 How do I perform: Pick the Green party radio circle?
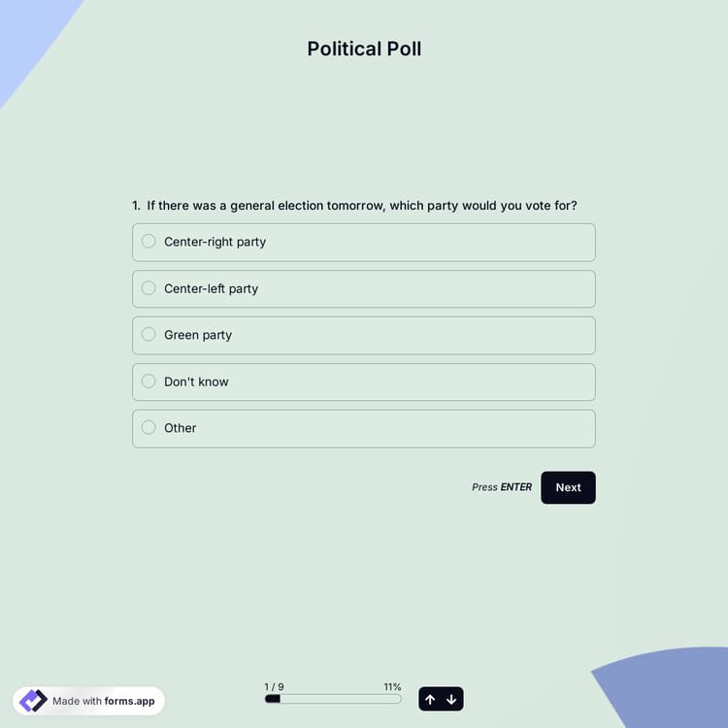coord(149,335)
